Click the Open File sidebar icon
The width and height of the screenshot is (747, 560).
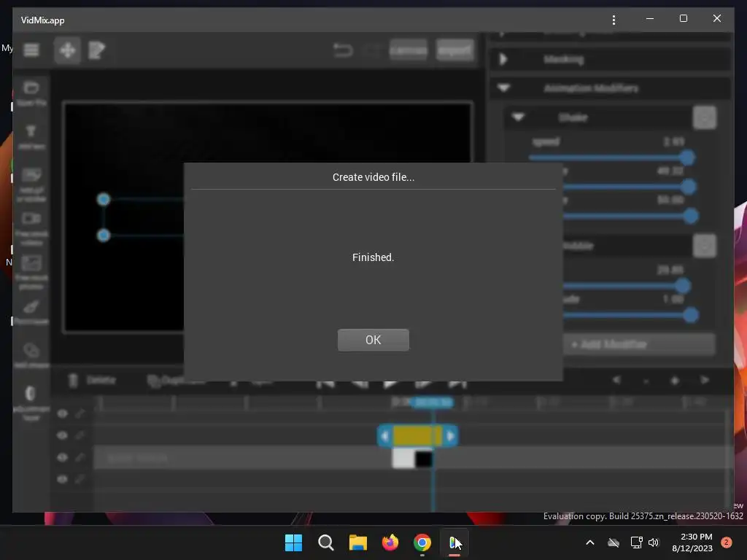pyautogui.click(x=31, y=94)
